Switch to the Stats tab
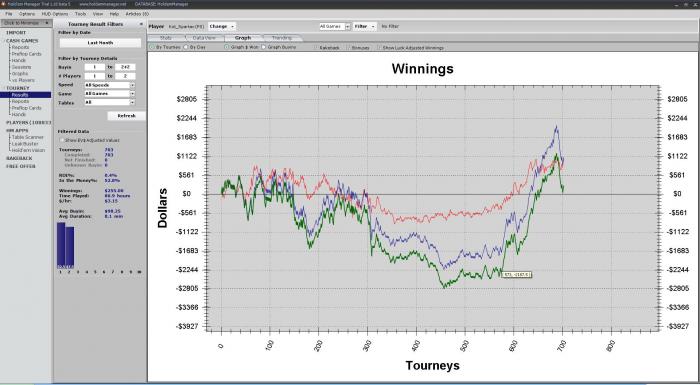700x385 pixels. click(x=166, y=38)
